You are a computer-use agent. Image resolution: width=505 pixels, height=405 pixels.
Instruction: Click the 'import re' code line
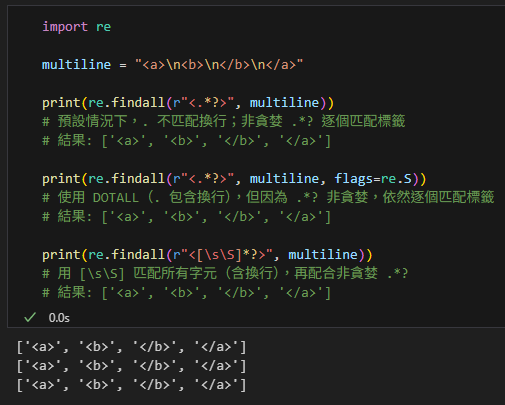pos(76,27)
